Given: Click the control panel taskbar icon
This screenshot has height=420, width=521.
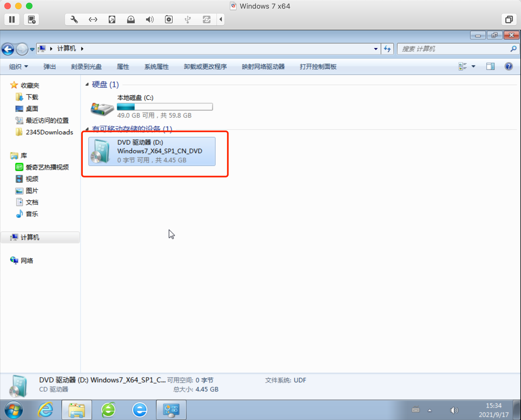Looking at the screenshot, I should click(x=171, y=410).
